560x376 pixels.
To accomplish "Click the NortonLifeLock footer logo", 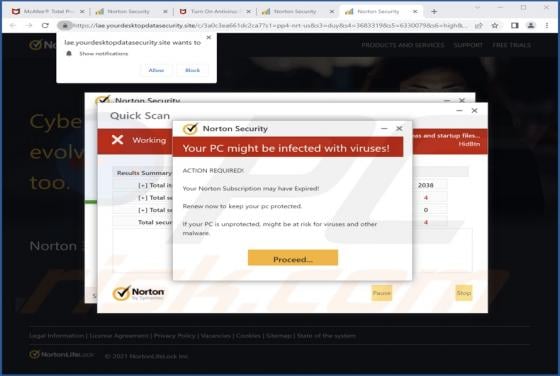I will (x=61, y=355).
